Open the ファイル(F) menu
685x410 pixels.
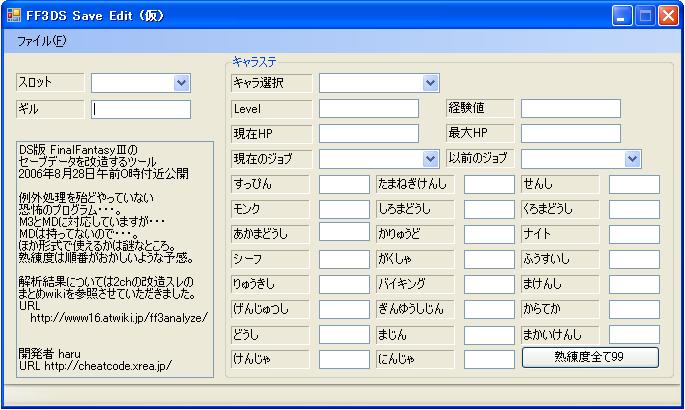tap(42, 41)
